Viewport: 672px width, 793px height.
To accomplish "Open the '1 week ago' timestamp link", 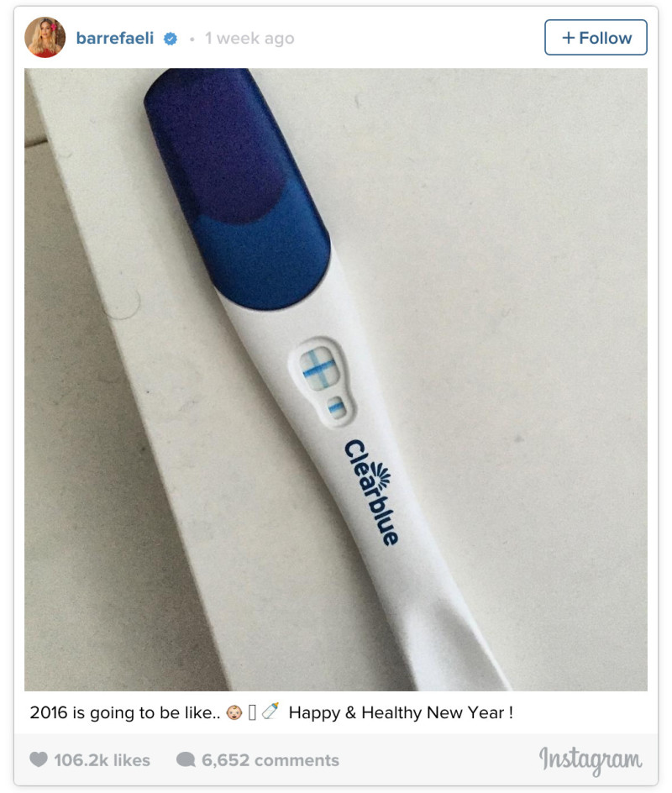I will (x=249, y=39).
